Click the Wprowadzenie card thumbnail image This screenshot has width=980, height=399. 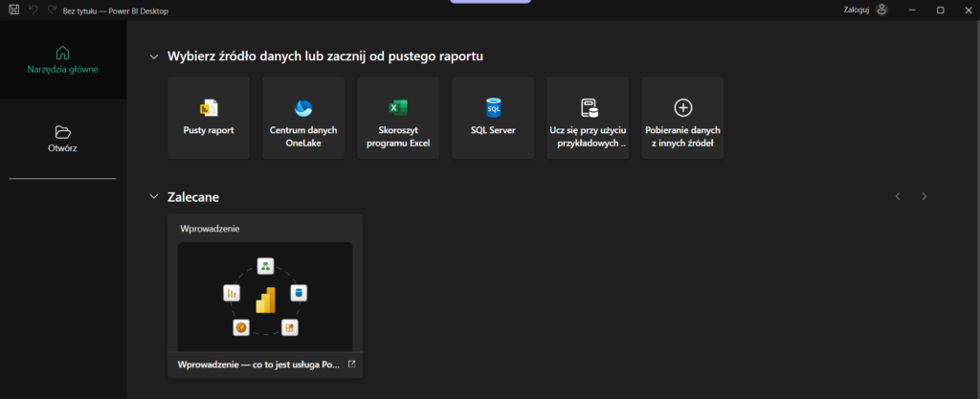(265, 297)
